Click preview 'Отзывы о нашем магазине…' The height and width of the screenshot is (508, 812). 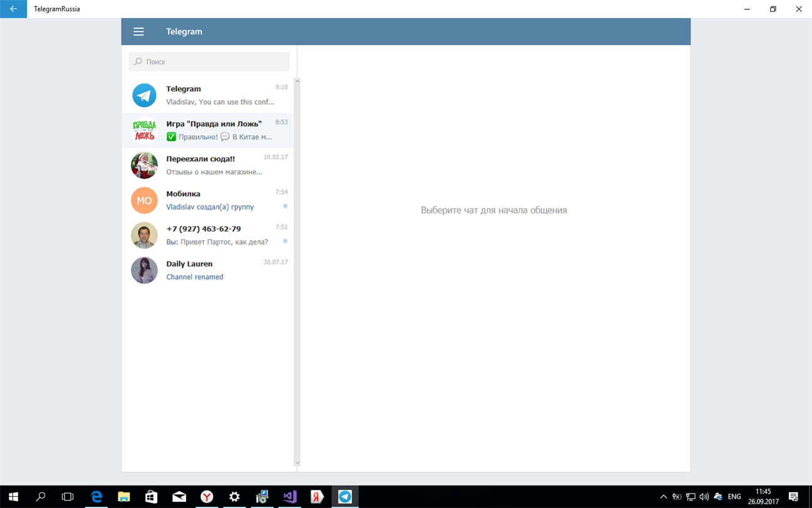[x=214, y=172]
